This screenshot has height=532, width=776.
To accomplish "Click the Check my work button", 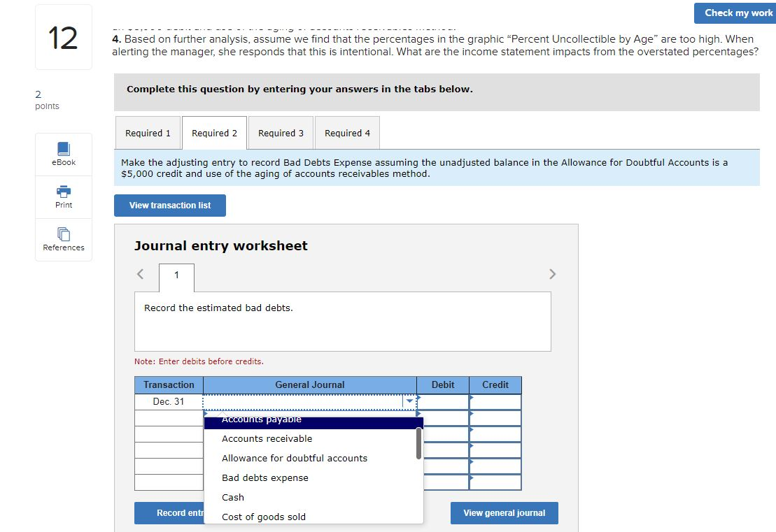I will coord(735,13).
